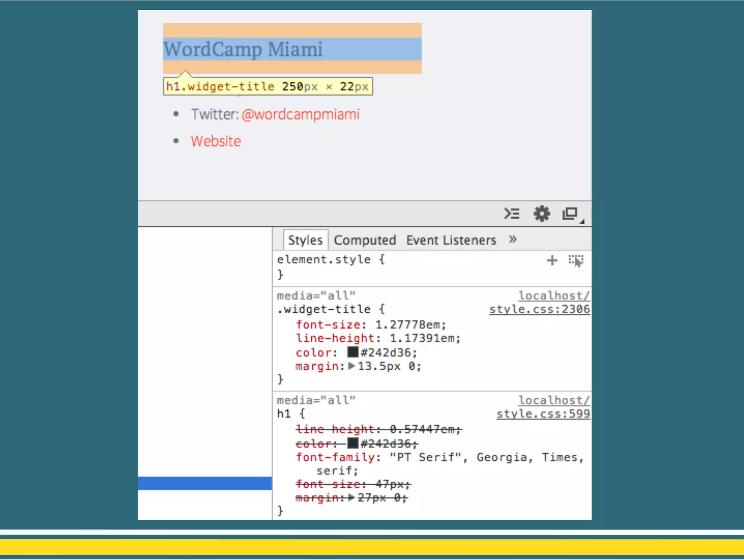This screenshot has height=560, width=744.
Task: Click the @wordcampmiami Twitter link
Action: click(x=300, y=114)
